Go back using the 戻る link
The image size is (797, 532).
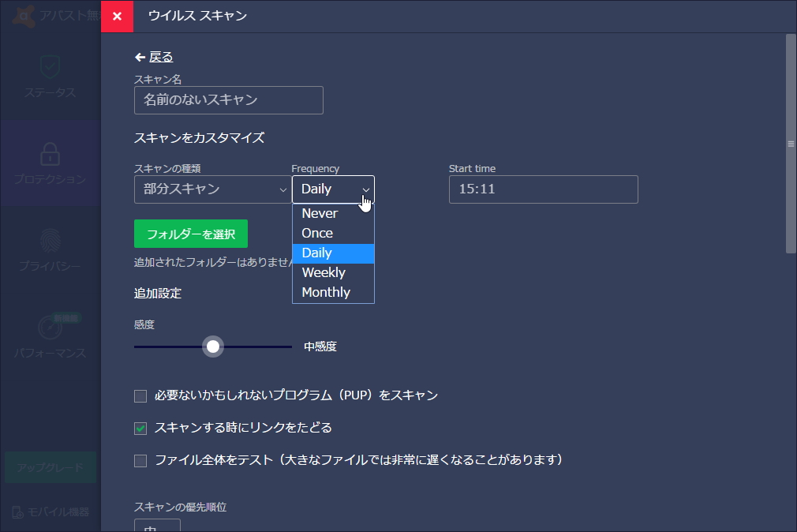pos(153,56)
